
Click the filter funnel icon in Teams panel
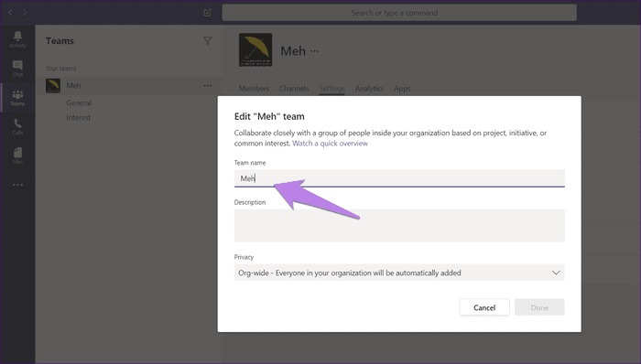208,40
